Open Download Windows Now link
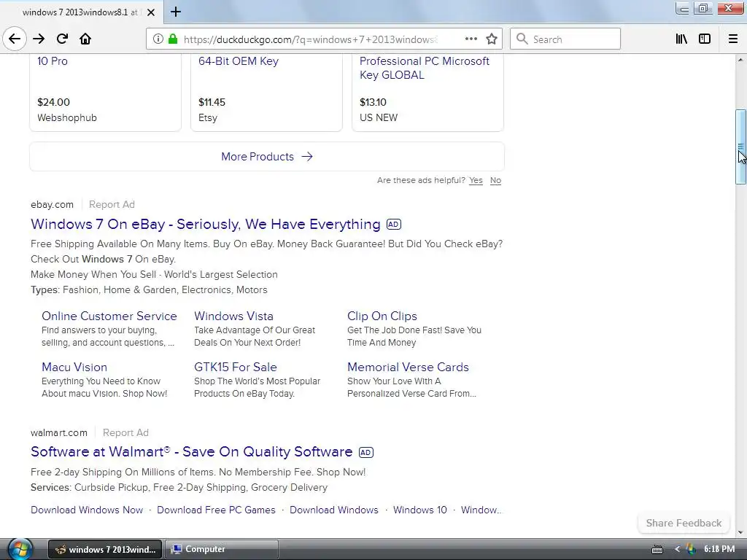The width and height of the screenshot is (747, 560). pos(87,510)
